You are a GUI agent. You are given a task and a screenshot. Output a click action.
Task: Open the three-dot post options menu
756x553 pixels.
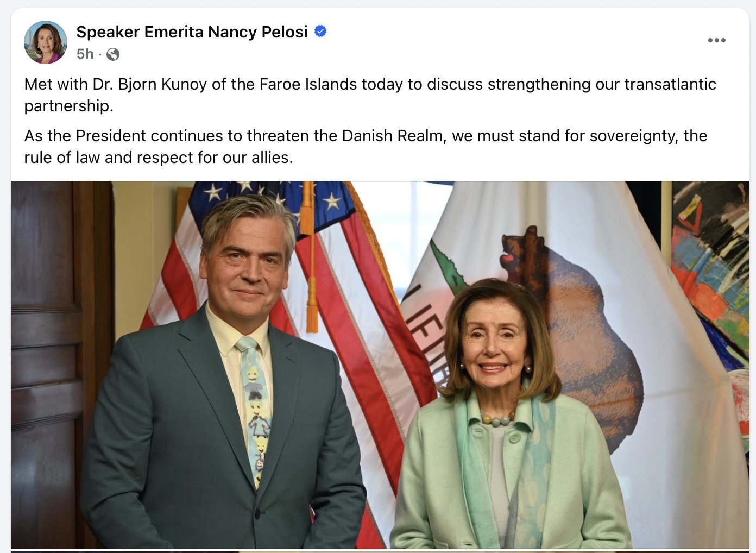[x=716, y=40]
